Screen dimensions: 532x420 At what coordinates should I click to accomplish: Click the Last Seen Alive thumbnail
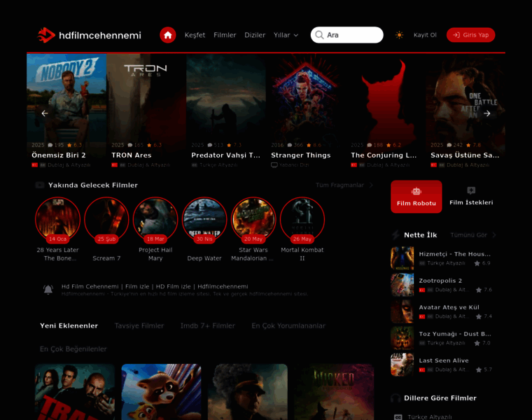[402, 365]
